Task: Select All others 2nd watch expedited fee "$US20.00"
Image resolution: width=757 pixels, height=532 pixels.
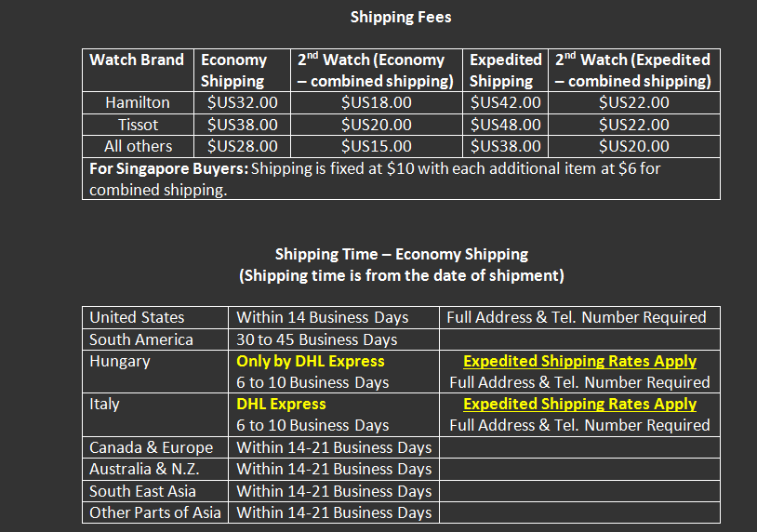Action: (634, 146)
